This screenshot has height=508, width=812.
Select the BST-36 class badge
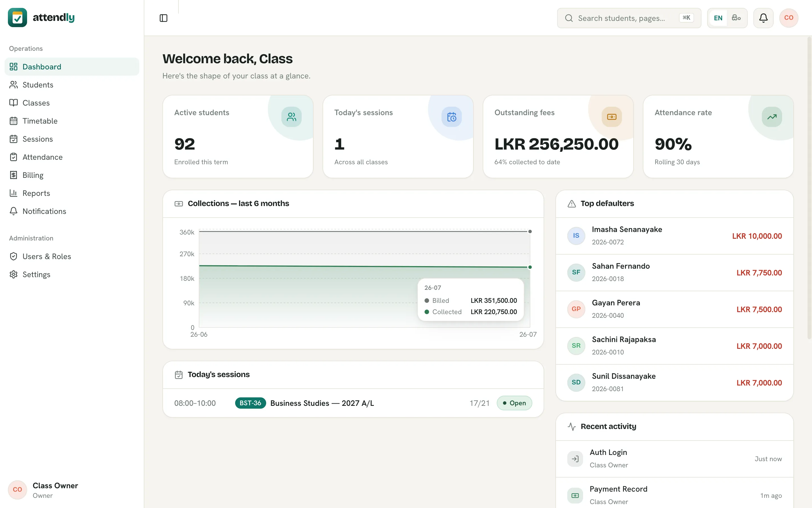250,403
